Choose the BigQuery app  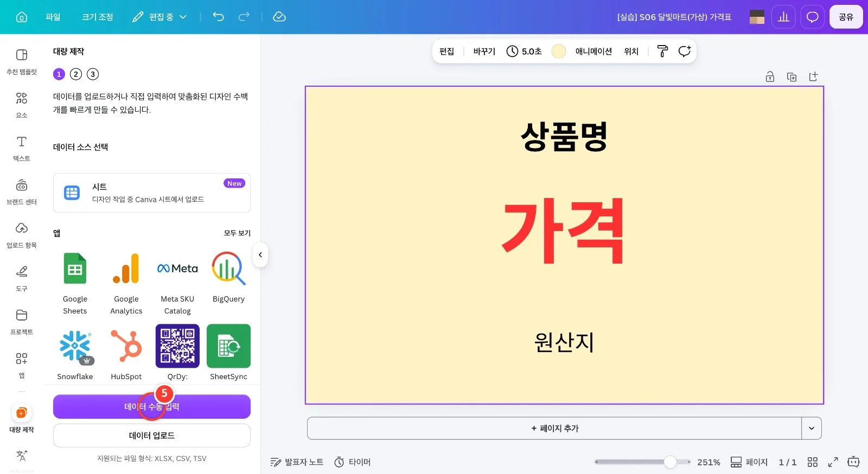coord(228,278)
